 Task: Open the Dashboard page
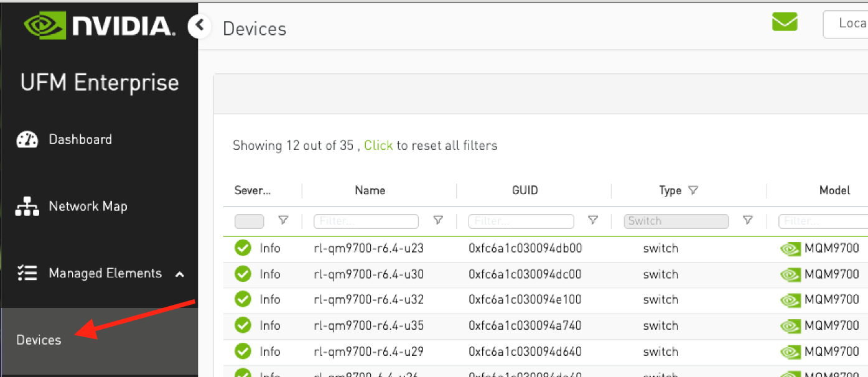[80, 139]
